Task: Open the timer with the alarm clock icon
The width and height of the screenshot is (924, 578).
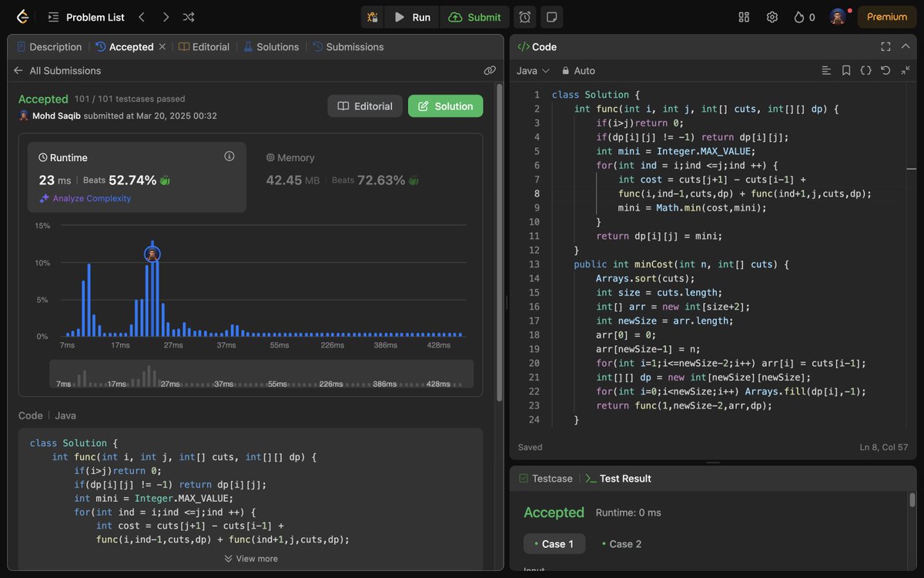Action: click(x=524, y=16)
